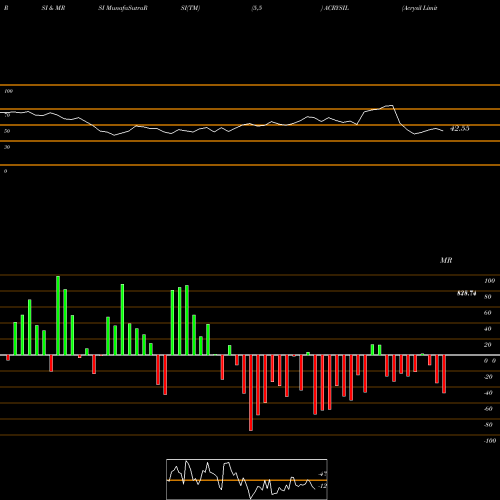Click the MR axis label -60
Viewport: 500px width, 500px height.
tap(488, 409)
